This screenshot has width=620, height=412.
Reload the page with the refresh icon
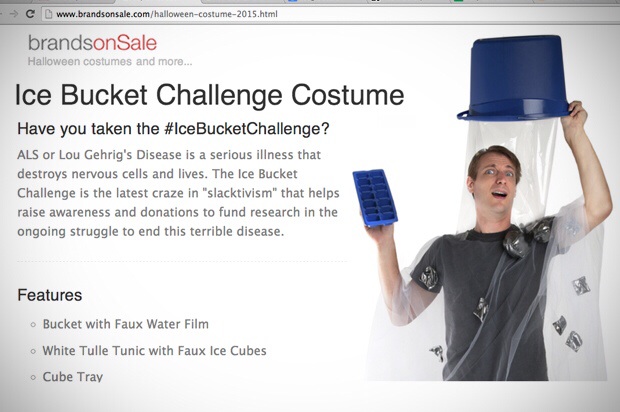(x=30, y=14)
